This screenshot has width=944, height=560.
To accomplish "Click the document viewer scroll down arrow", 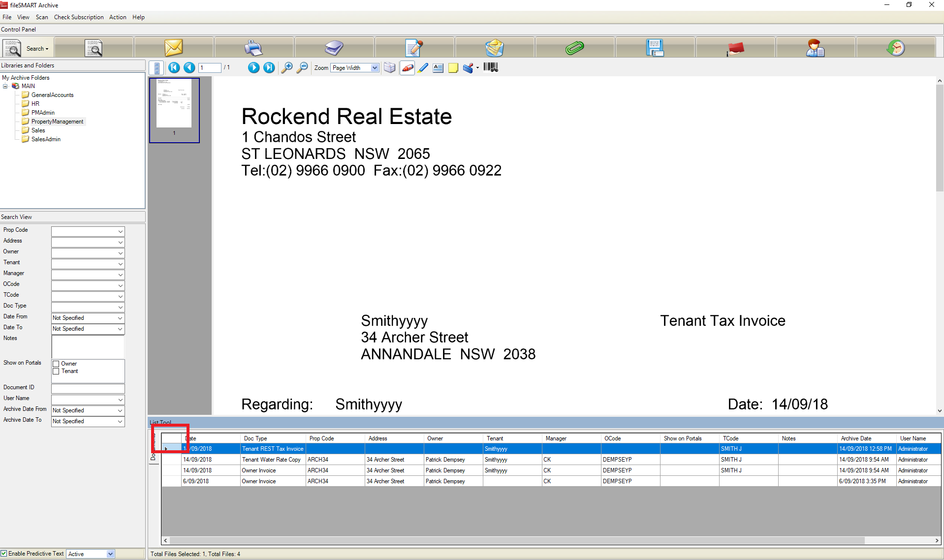I will (x=940, y=410).
